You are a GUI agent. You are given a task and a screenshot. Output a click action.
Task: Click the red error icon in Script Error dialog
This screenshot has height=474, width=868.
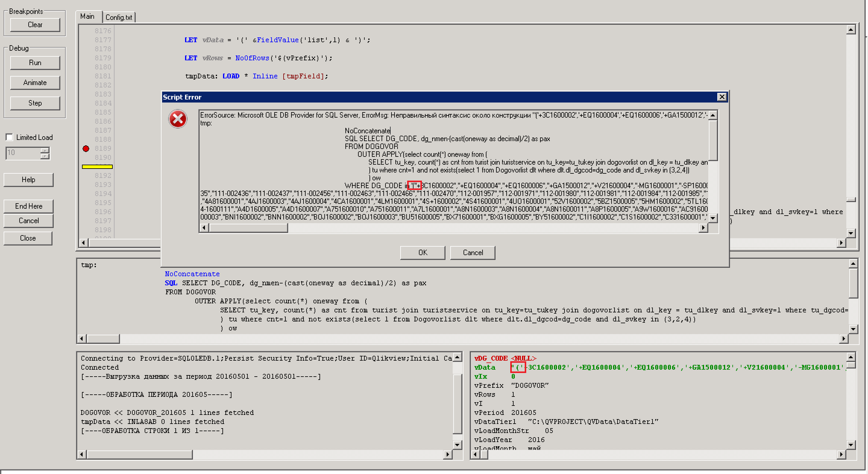(x=178, y=119)
